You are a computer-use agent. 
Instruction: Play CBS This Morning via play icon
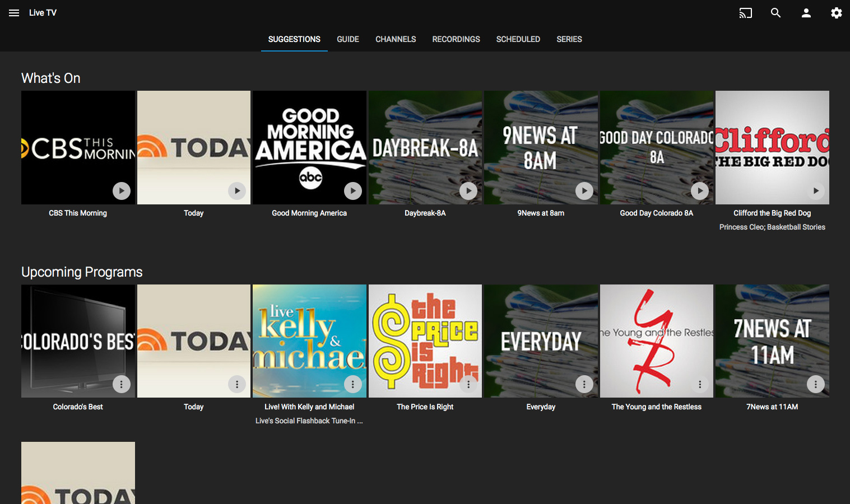point(122,191)
